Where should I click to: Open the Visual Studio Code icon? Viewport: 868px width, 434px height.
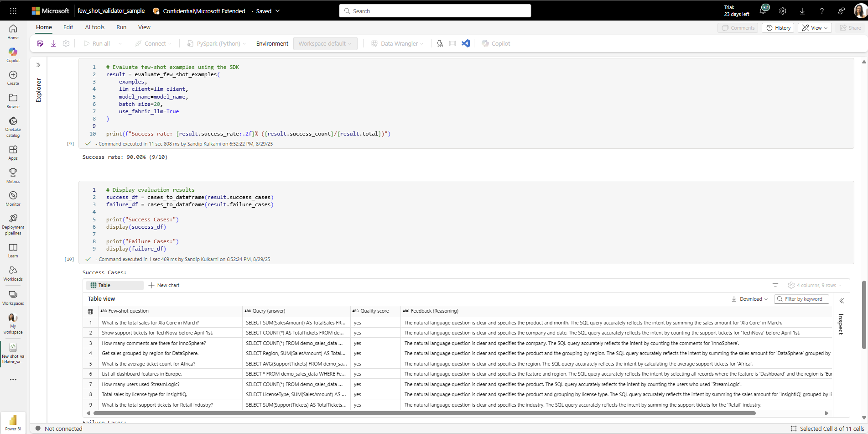465,43
